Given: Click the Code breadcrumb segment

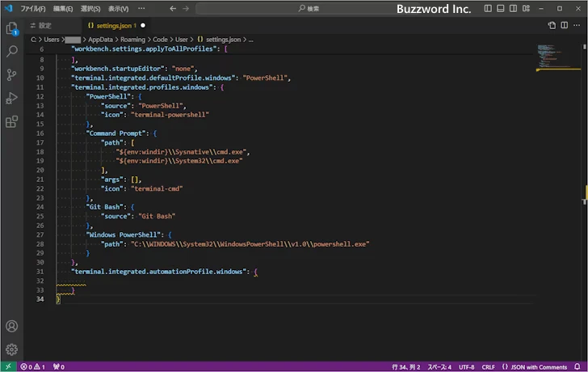Looking at the screenshot, I should click(160, 40).
